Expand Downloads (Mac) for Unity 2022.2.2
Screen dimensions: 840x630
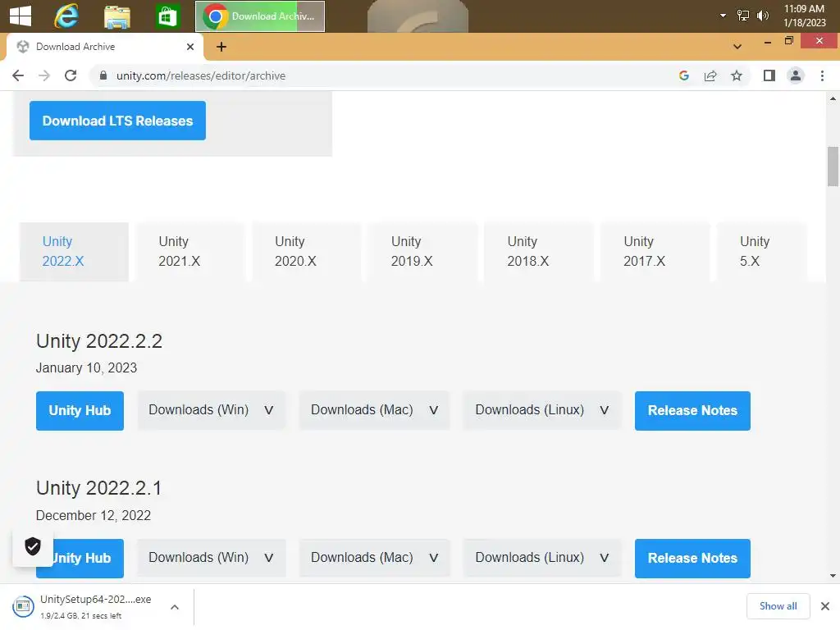click(x=374, y=410)
